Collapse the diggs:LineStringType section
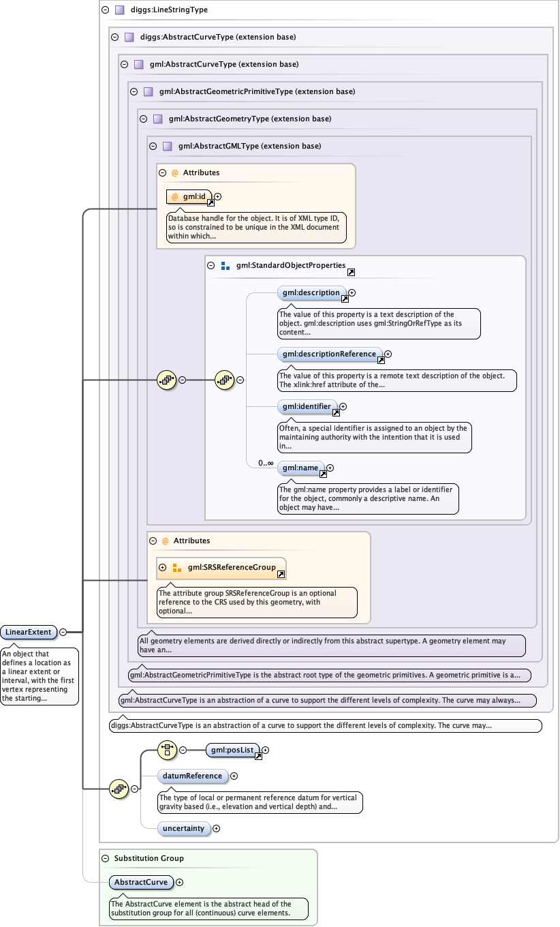The width and height of the screenshot is (560, 927). pos(105,10)
